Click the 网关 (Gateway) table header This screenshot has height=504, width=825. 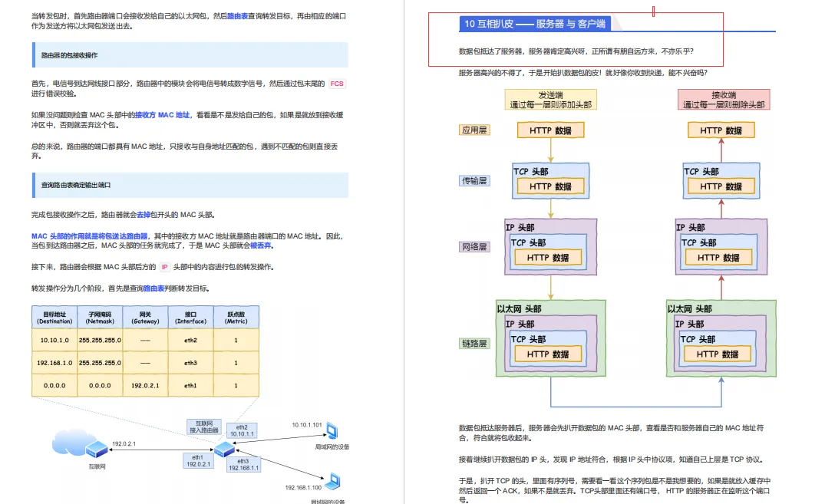[145, 318]
